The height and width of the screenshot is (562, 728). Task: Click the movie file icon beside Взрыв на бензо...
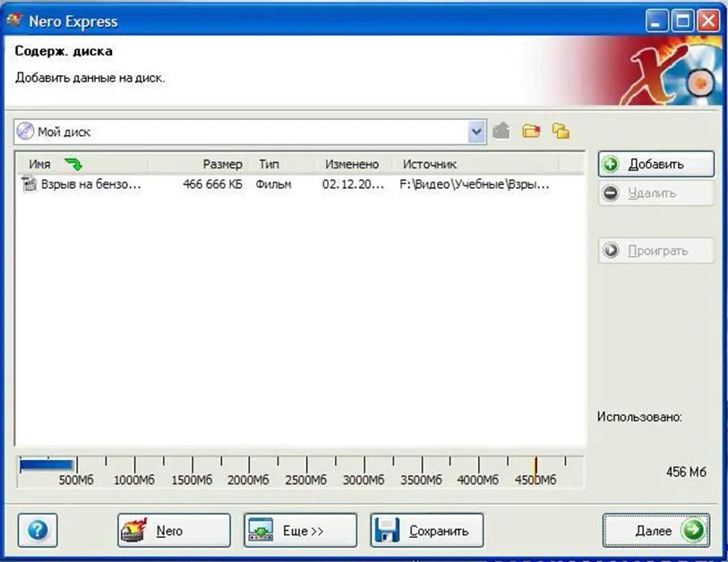point(30,184)
